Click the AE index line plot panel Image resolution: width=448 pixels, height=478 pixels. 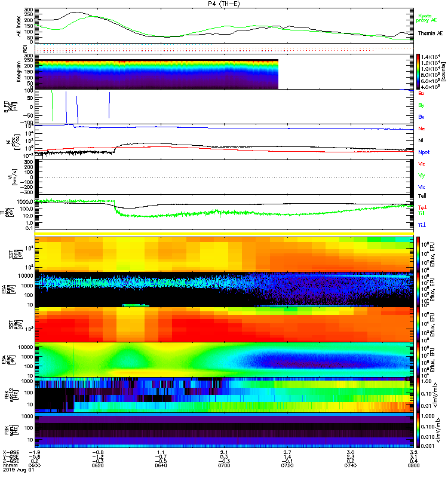[x=224, y=26]
